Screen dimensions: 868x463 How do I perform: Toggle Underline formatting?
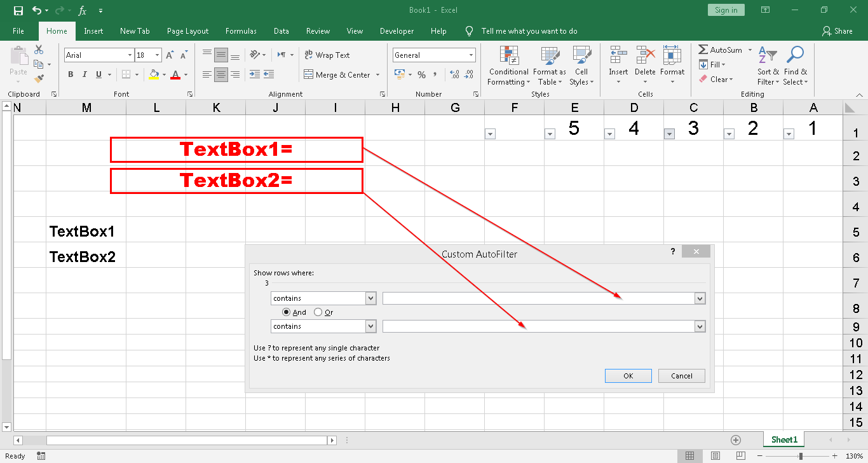coord(99,74)
